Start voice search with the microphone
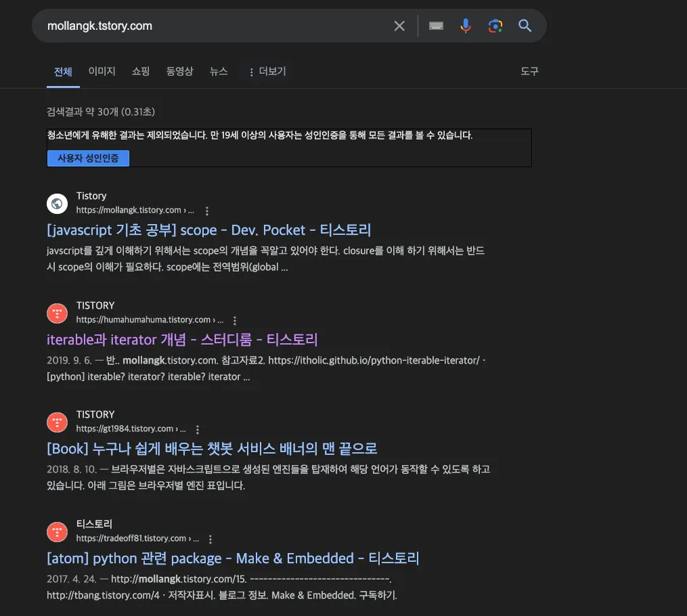This screenshot has height=616, width=687. [465, 26]
